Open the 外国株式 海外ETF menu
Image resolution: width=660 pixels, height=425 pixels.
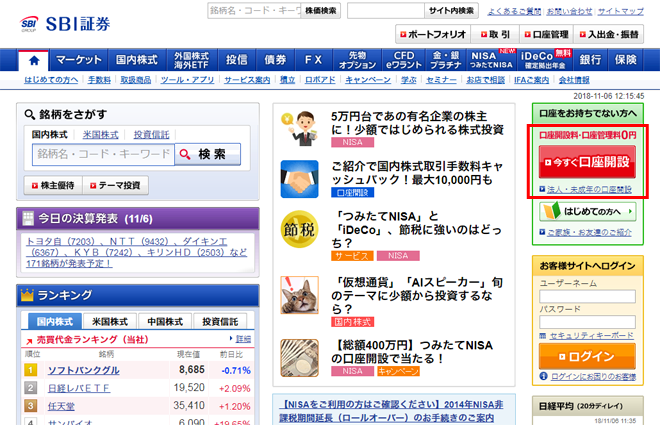(x=192, y=60)
